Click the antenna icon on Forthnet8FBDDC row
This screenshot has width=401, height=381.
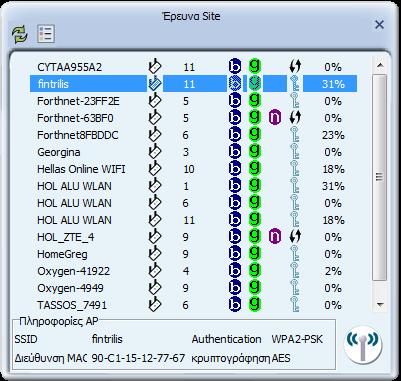click(154, 135)
